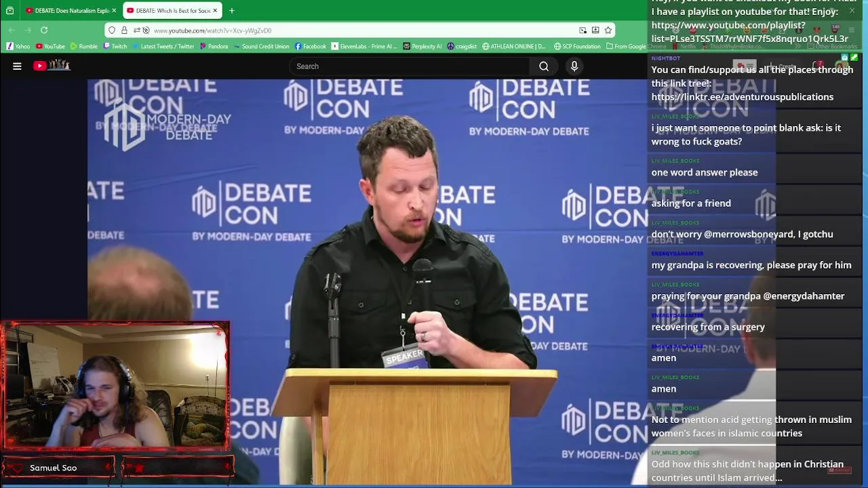Click the magnifying glass search button
The height and width of the screenshot is (488, 868).
544,66
